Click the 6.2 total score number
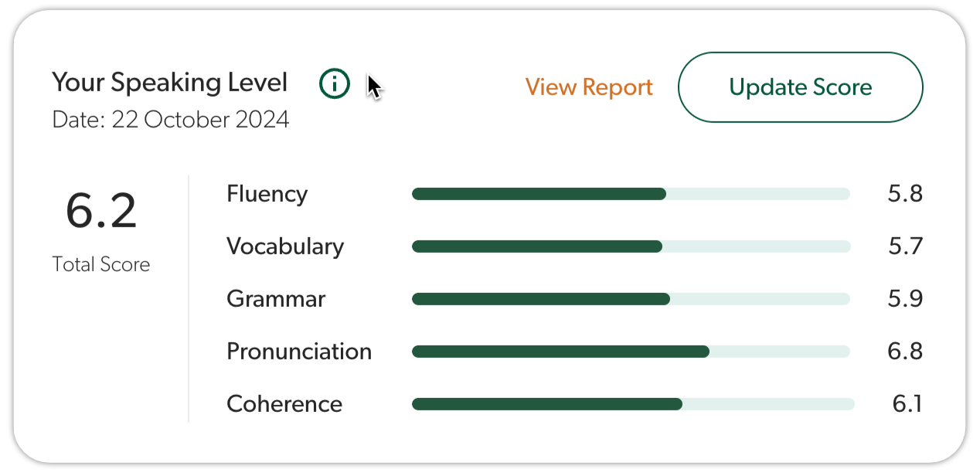Screen dimensions: 980x476 point(101,211)
